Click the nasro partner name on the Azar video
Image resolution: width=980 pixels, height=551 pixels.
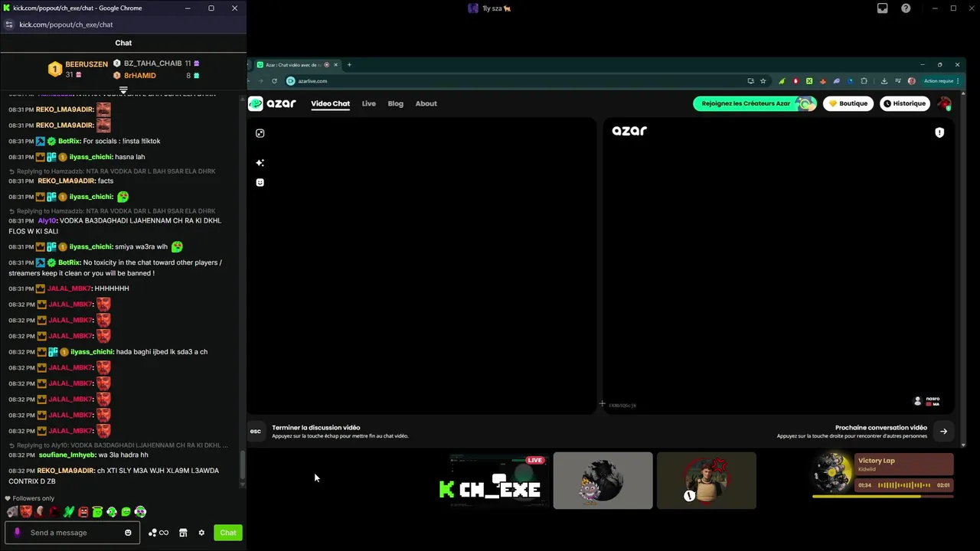932,399
